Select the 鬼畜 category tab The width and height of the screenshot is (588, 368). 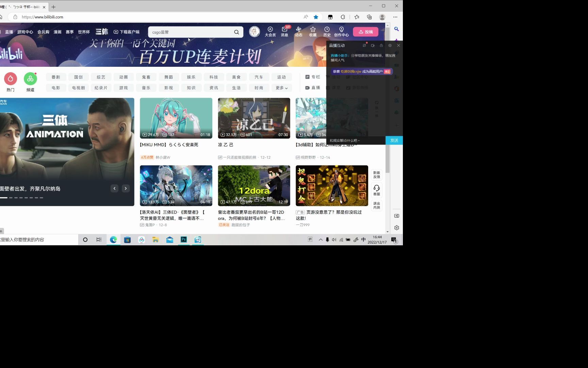pyautogui.click(x=146, y=77)
